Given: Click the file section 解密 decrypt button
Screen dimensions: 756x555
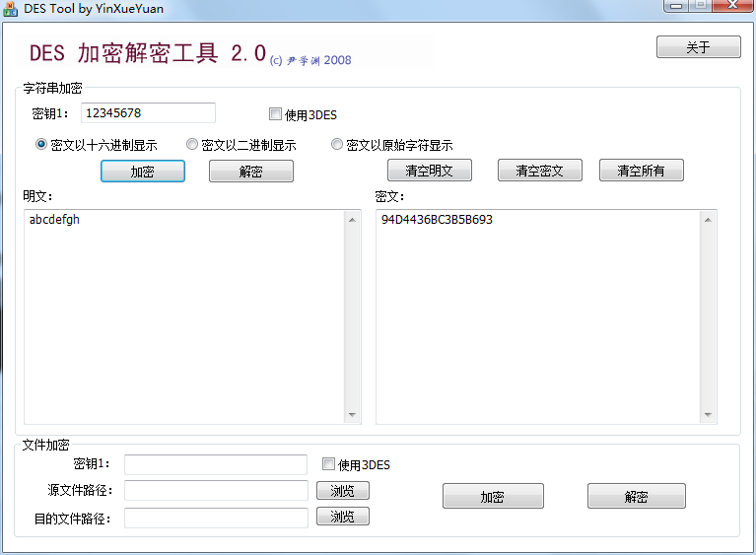Looking at the screenshot, I should coord(637,496).
